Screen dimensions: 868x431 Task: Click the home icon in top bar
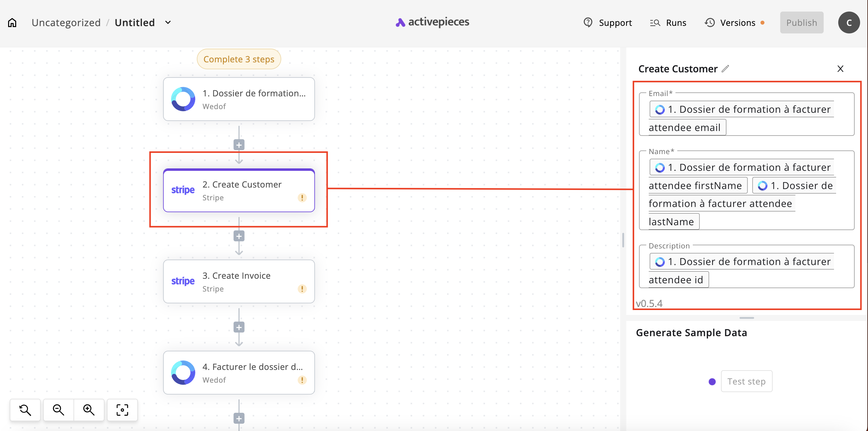click(x=12, y=22)
